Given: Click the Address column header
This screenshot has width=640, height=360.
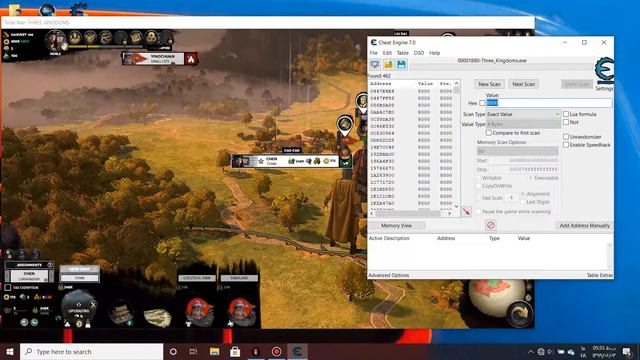Looking at the screenshot, I should 380,84.
